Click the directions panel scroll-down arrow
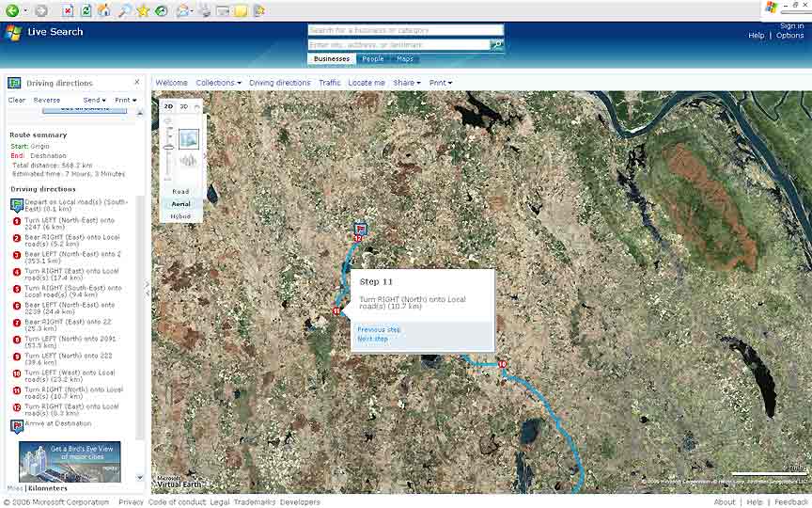 click(140, 477)
